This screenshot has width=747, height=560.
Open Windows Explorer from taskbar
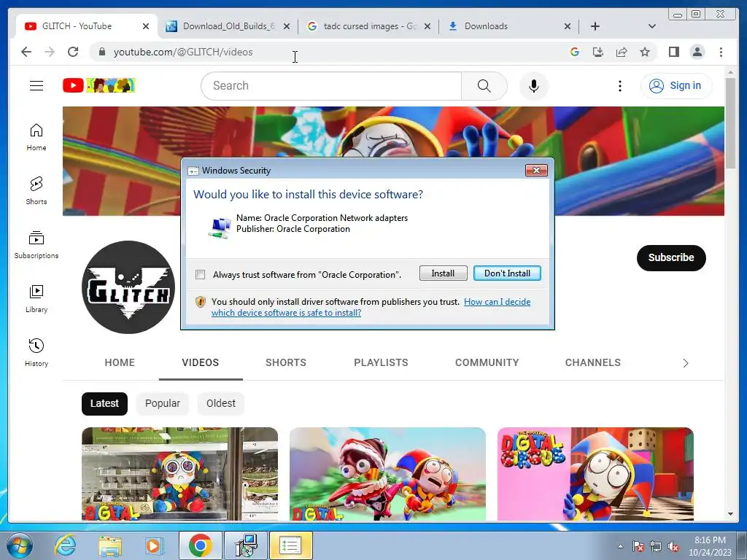coord(109,545)
